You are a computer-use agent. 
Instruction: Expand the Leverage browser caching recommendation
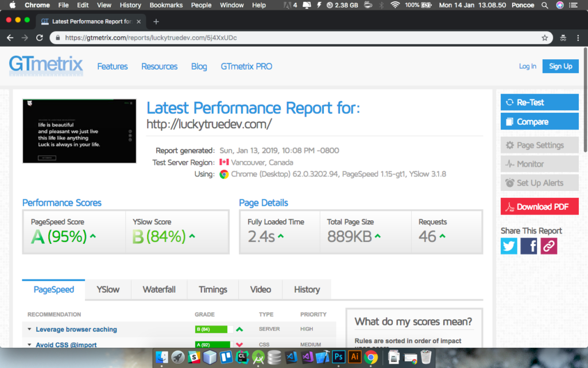[x=29, y=329]
